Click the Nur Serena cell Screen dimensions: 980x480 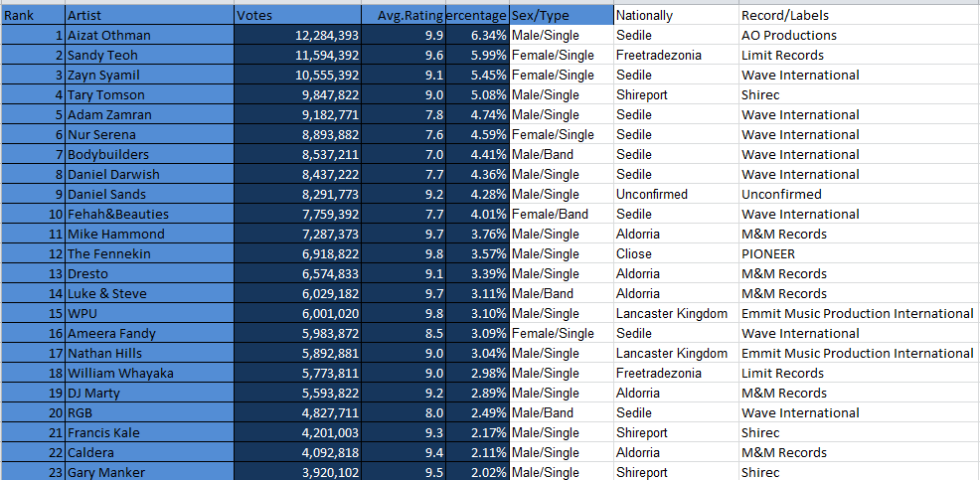pos(150,134)
